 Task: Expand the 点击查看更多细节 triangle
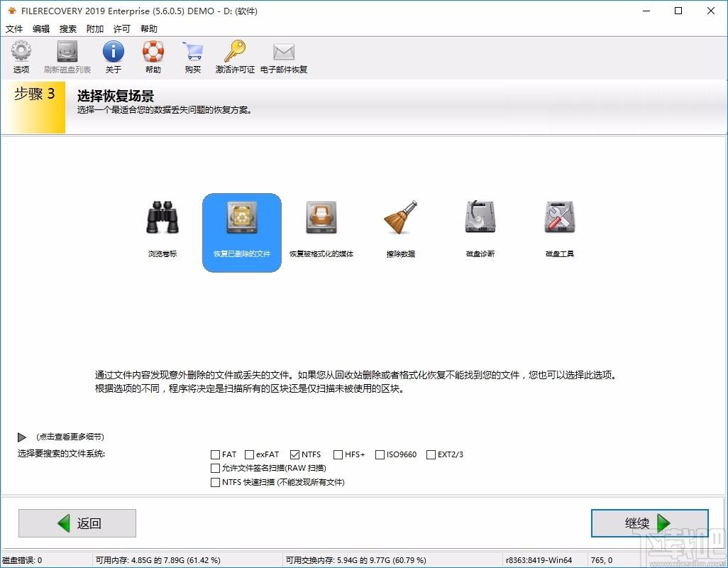22,437
